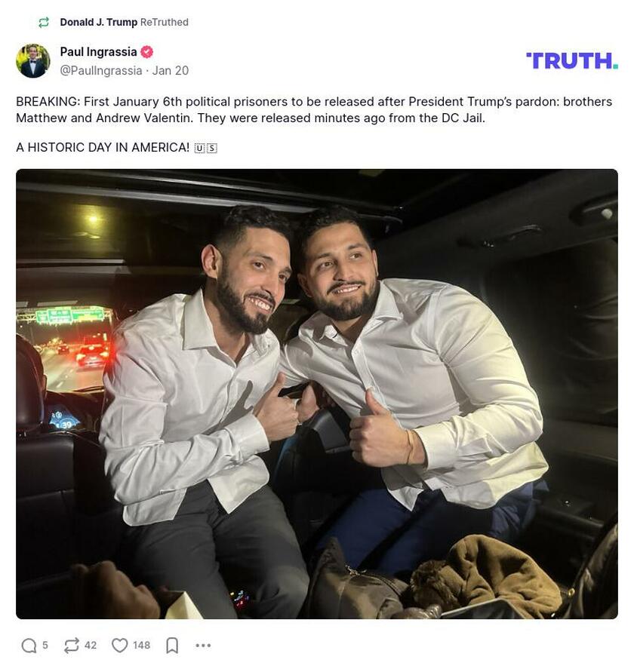Screen dimensions: 634x672
Task: Click the reply speech bubble icon
Action: [29, 645]
